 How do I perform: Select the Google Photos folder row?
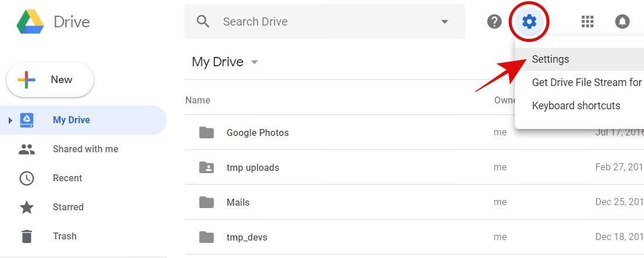pyautogui.click(x=414, y=132)
